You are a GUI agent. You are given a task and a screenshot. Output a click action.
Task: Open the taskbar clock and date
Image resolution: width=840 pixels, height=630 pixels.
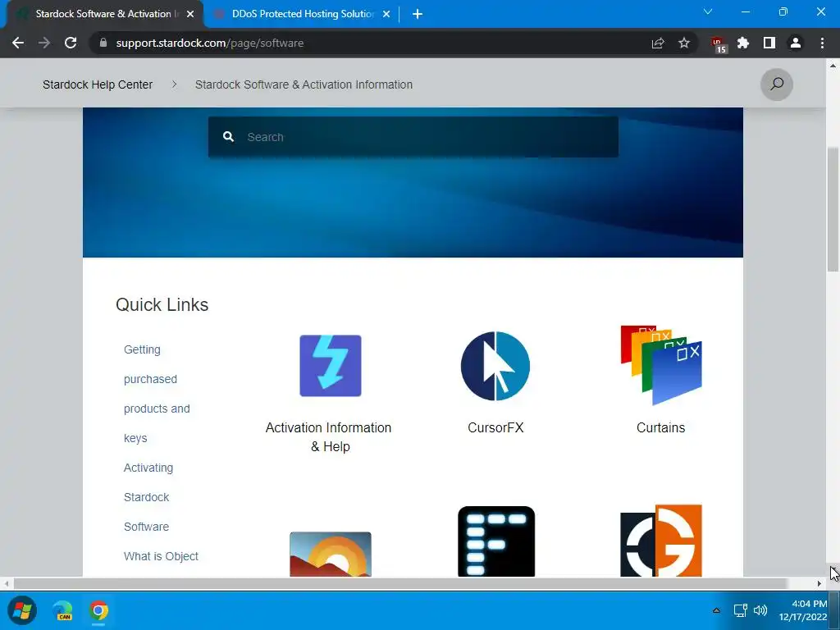[x=802, y=610]
